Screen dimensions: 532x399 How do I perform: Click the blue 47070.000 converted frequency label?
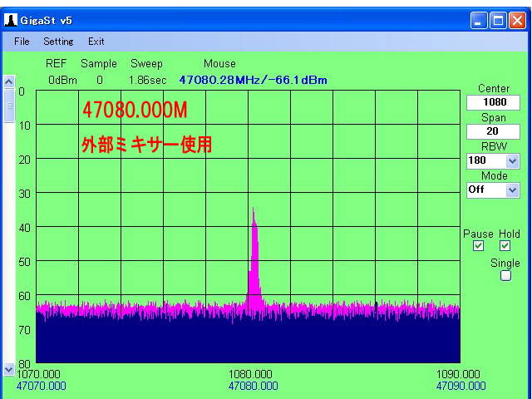point(41,386)
